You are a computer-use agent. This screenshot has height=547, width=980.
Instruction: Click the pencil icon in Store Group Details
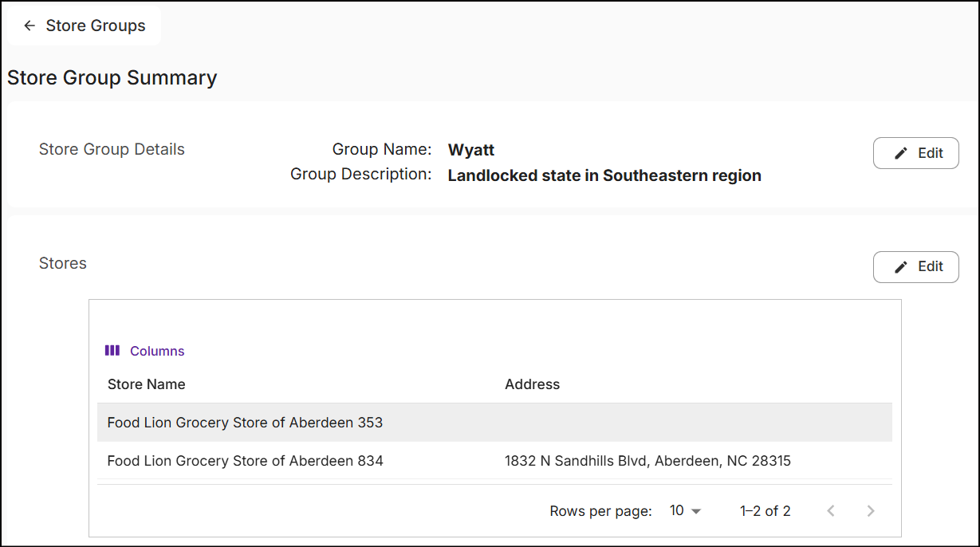click(x=901, y=153)
